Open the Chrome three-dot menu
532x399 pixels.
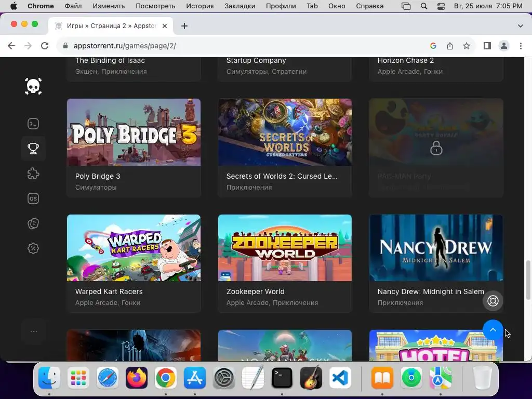click(521, 46)
